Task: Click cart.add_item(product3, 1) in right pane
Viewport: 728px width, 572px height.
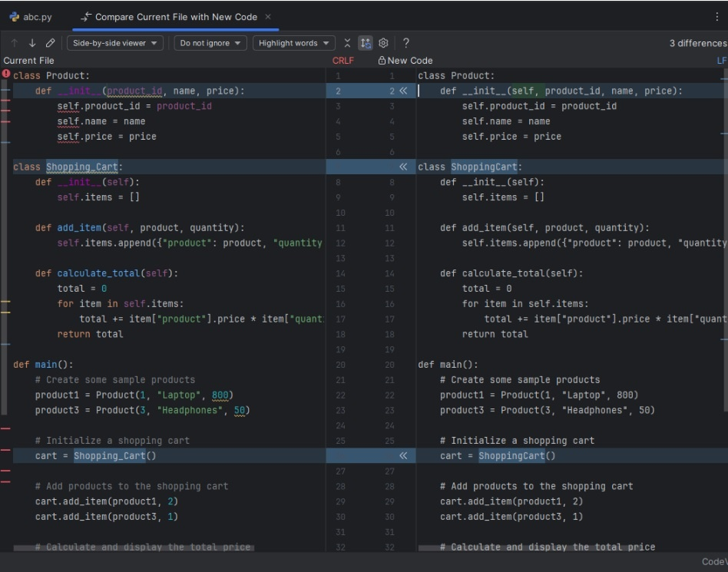Action: [511, 517]
